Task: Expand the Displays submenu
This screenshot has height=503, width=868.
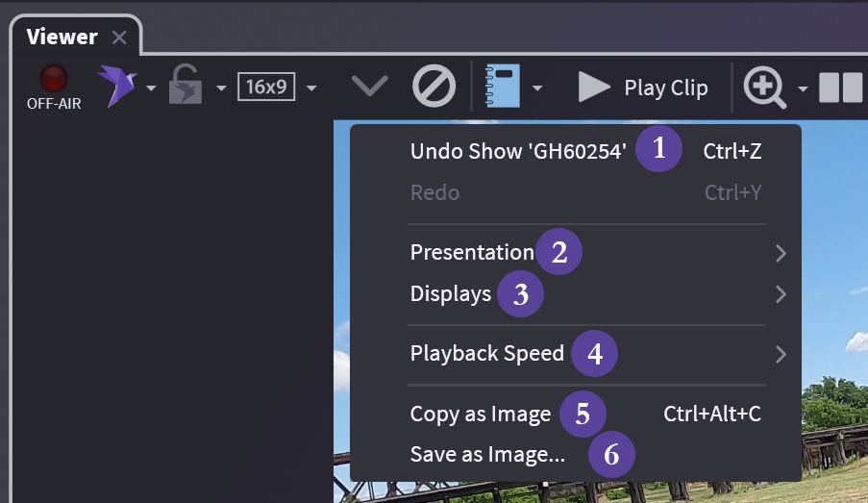Action: click(450, 293)
